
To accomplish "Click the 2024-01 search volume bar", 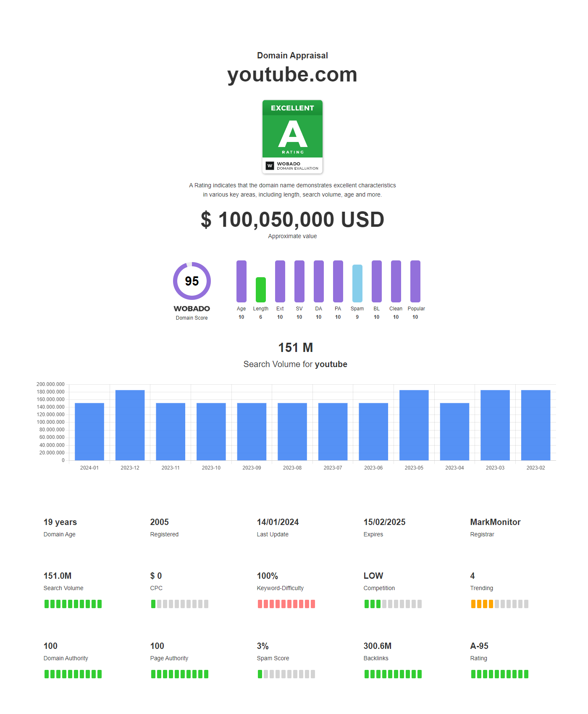I will pos(89,432).
